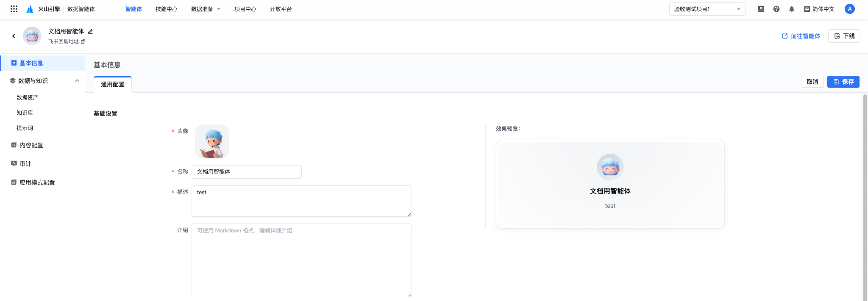This screenshot has height=301, width=868.
Task: Open the 技能中心 menu
Action: point(167,9)
